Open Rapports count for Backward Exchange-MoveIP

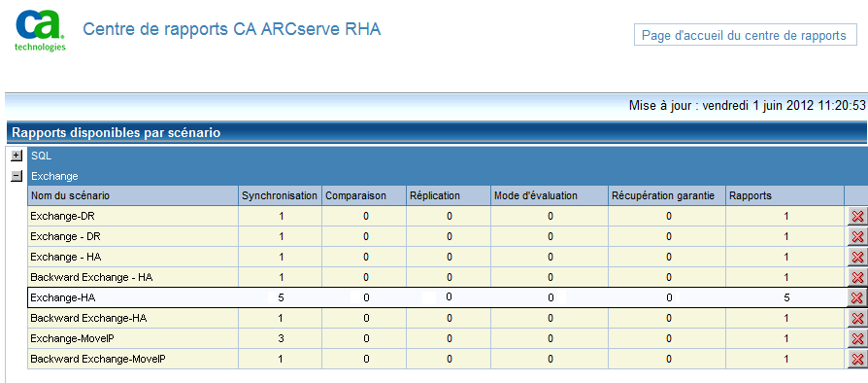pos(786,359)
